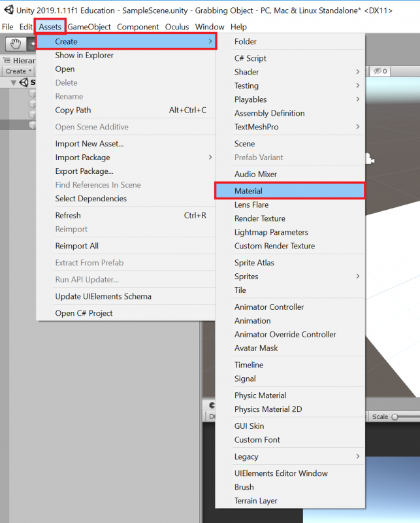Screen dimensions: 420x523
Task: Expand the Create submenu entry
Action: (126, 41)
